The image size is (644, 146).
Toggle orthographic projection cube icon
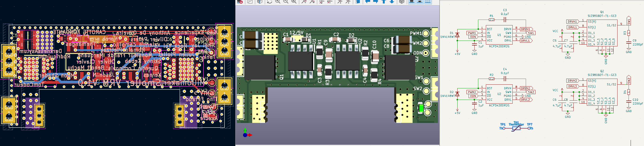point(402,2)
